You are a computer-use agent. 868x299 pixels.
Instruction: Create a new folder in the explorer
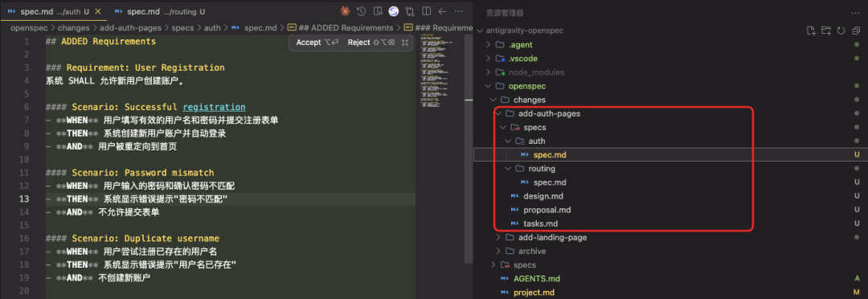click(x=826, y=31)
